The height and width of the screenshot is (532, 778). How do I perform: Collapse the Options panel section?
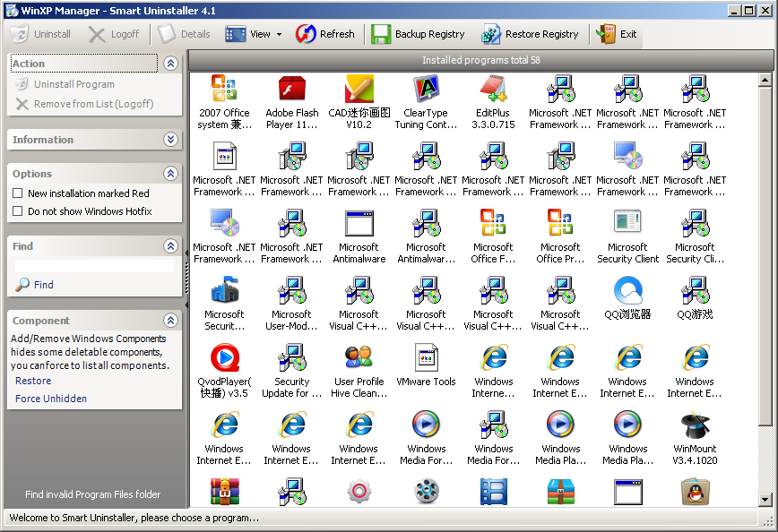point(171,174)
